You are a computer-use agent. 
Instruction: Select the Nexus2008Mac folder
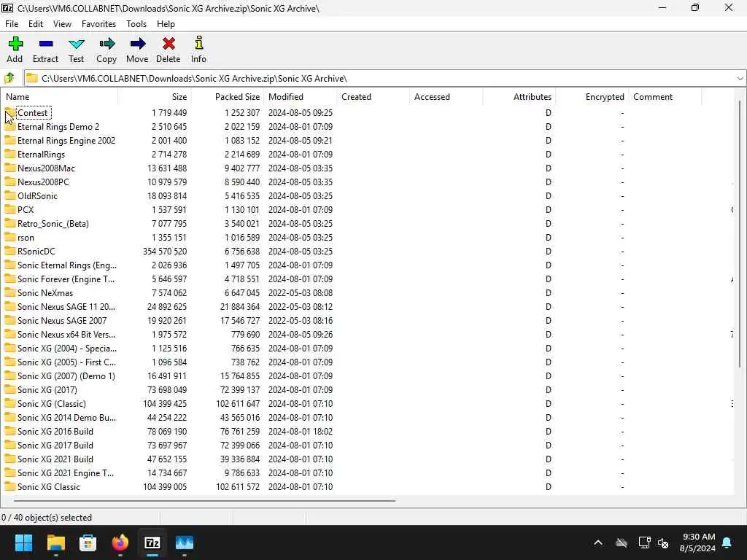click(x=46, y=168)
